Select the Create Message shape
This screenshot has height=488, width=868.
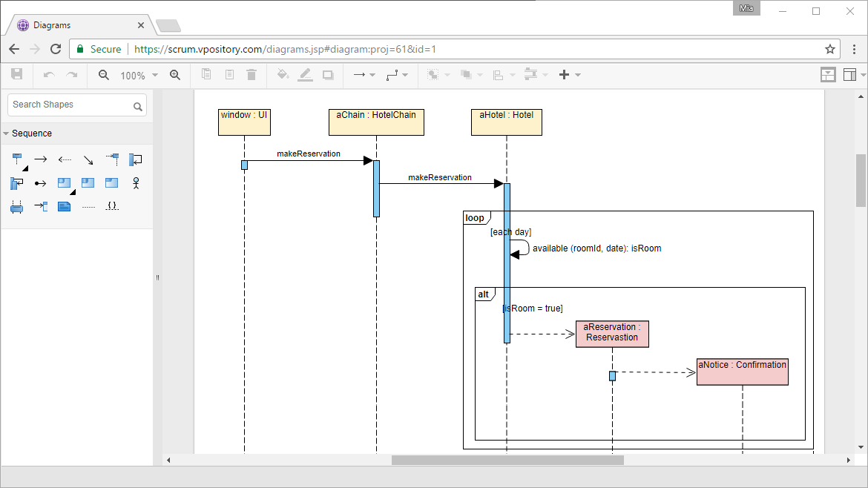point(112,160)
